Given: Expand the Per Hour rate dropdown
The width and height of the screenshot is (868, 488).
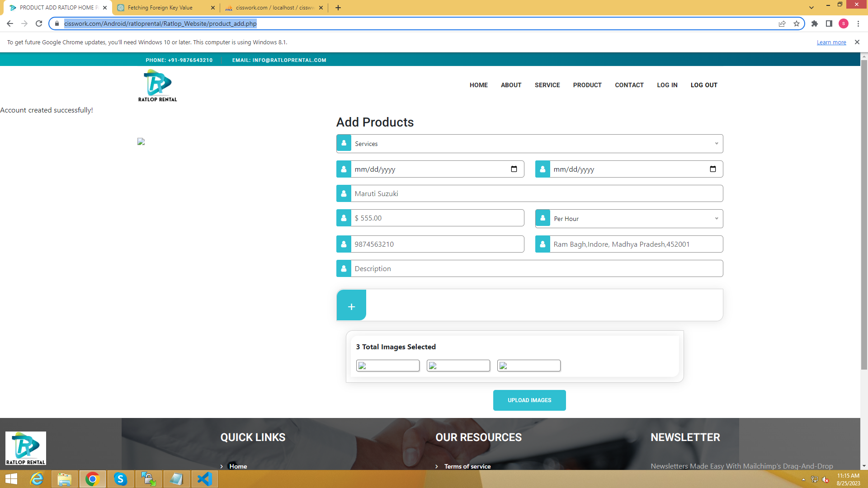Looking at the screenshot, I should coord(628,219).
